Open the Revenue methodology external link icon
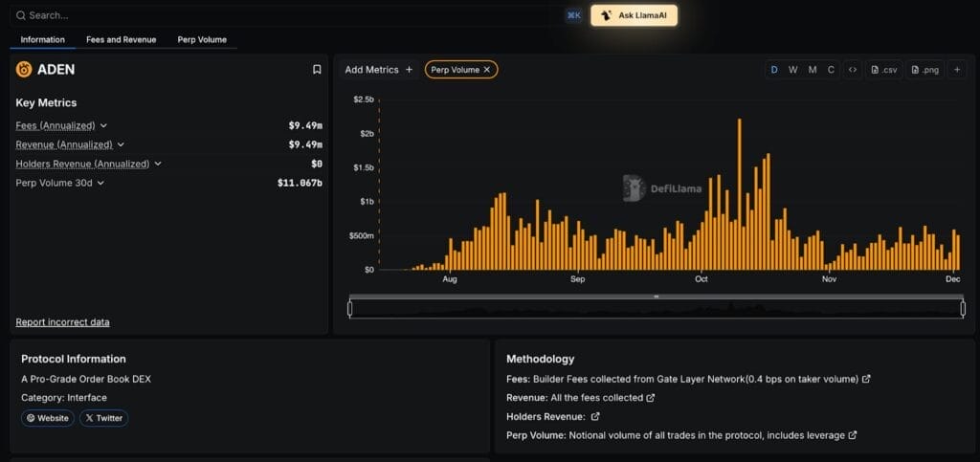The height and width of the screenshot is (462, 980). pos(651,398)
